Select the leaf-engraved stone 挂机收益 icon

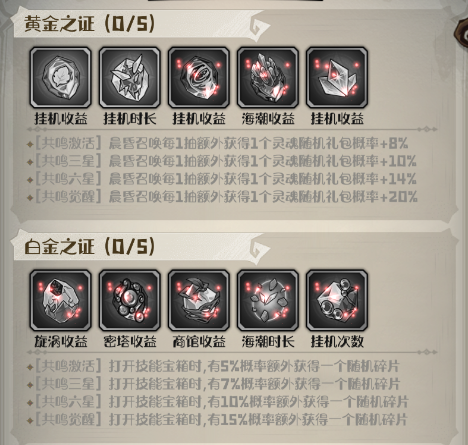click(60, 78)
